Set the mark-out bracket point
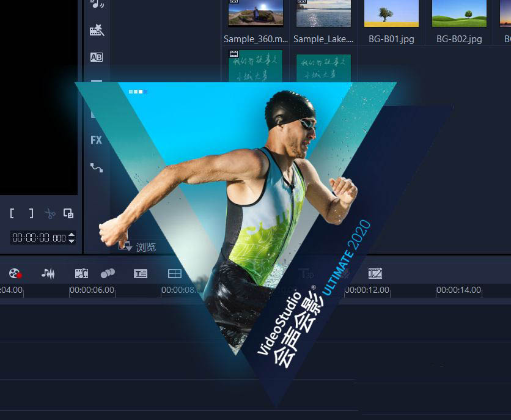Image resolution: width=511 pixels, height=420 pixels. (x=31, y=213)
